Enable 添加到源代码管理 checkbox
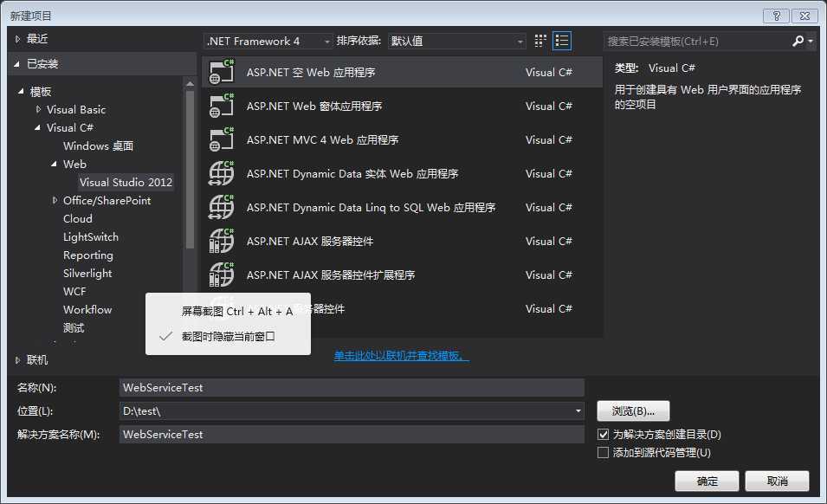 point(603,453)
